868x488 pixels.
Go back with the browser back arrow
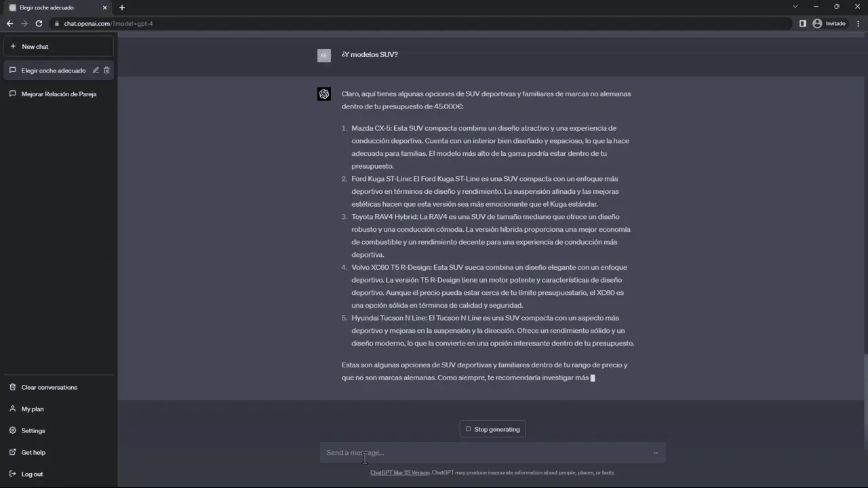click(9, 24)
